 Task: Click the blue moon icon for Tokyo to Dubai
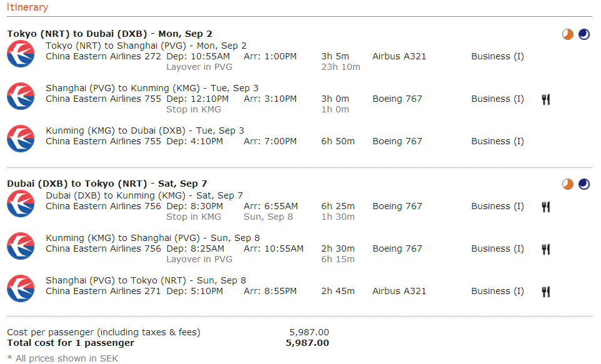[x=584, y=34]
